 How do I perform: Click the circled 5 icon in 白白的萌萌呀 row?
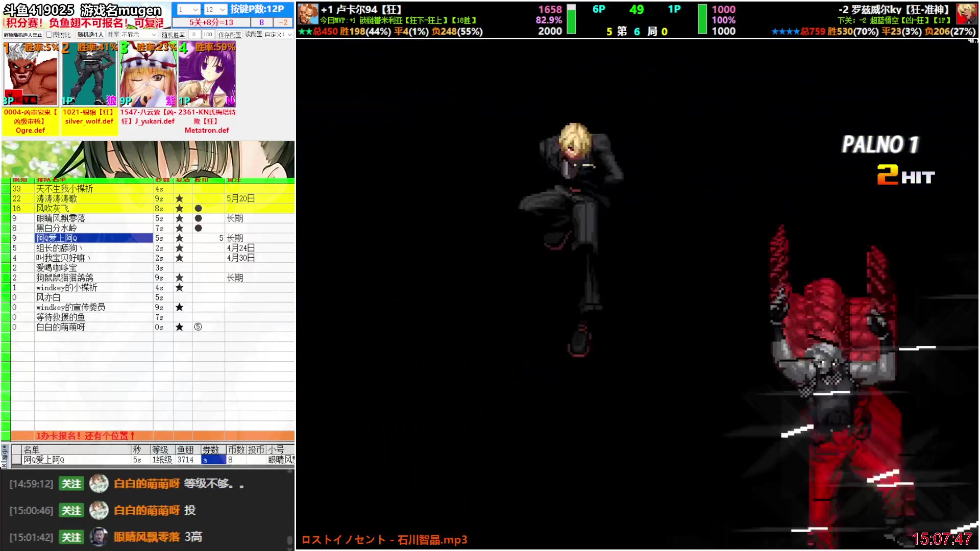tap(198, 327)
